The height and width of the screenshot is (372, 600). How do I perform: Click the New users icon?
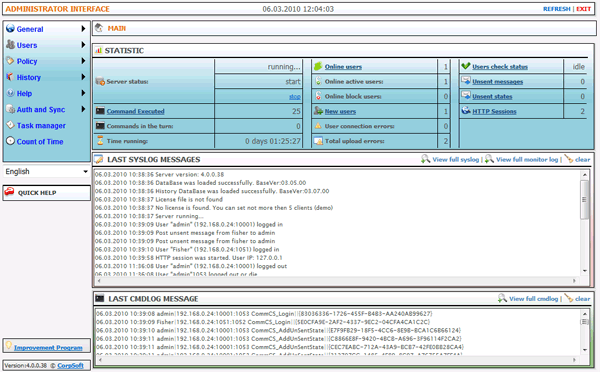pos(318,111)
